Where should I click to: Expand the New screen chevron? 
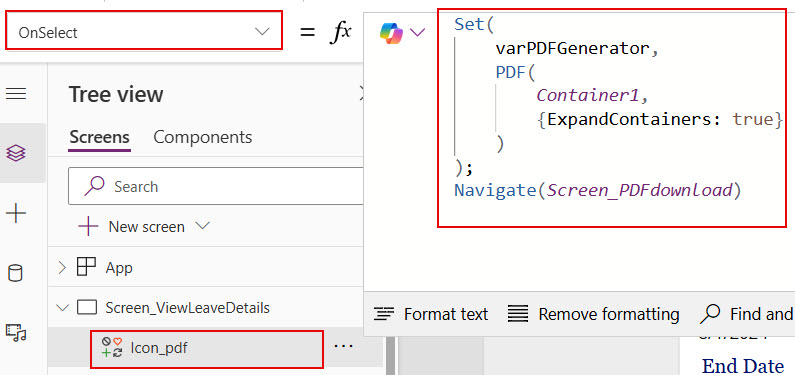[x=202, y=226]
